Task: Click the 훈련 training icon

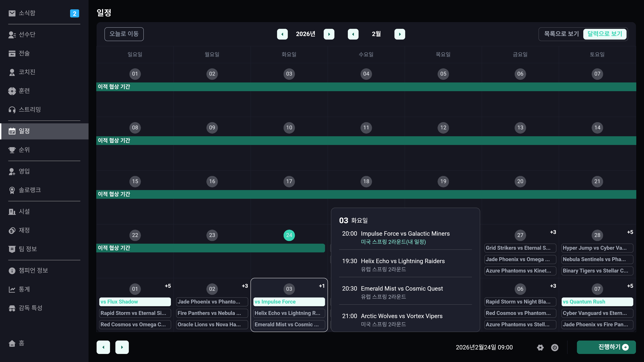Action: [12, 91]
